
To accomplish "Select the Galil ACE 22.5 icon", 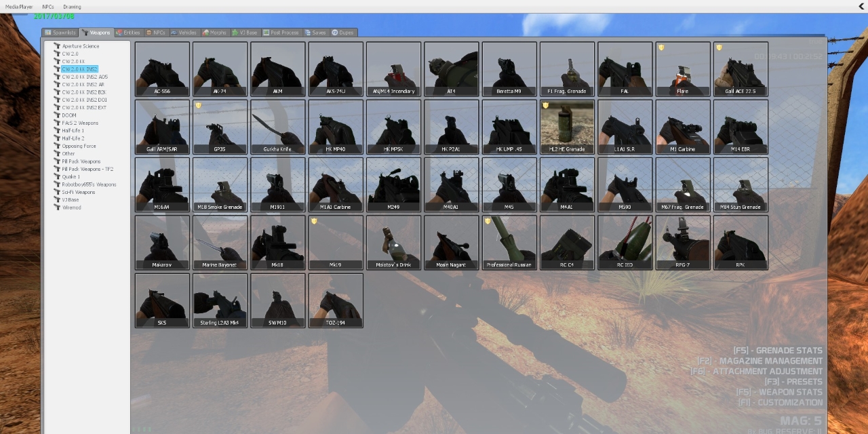I will point(741,69).
